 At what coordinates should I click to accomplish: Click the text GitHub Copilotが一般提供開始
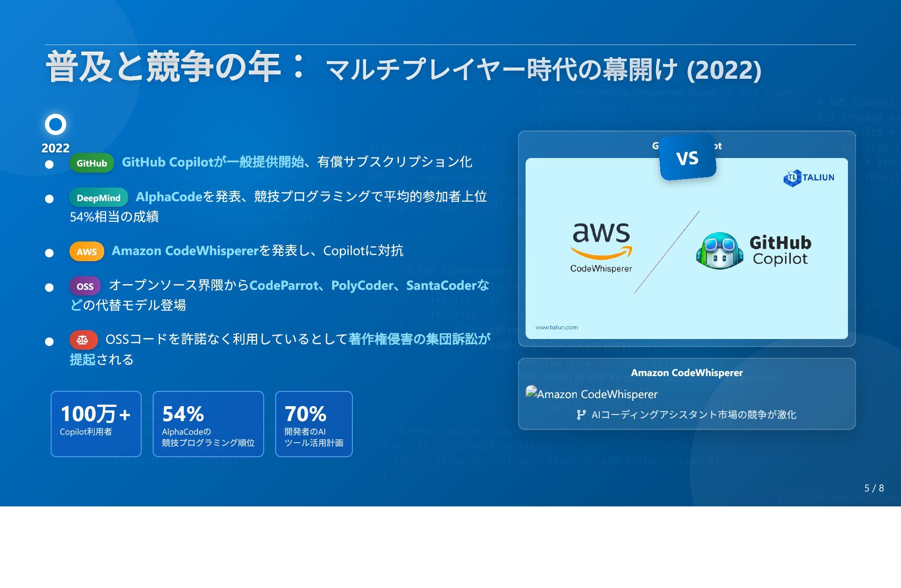[213, 162]
